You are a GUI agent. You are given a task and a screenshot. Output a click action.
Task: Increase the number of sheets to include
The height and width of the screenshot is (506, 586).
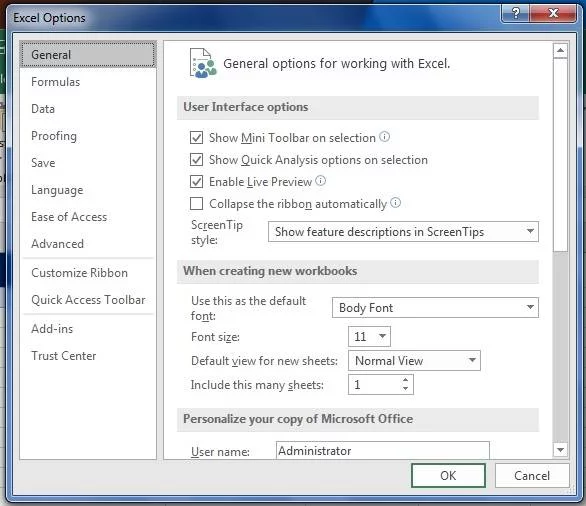pyautogui.click(x=405, y=380)
